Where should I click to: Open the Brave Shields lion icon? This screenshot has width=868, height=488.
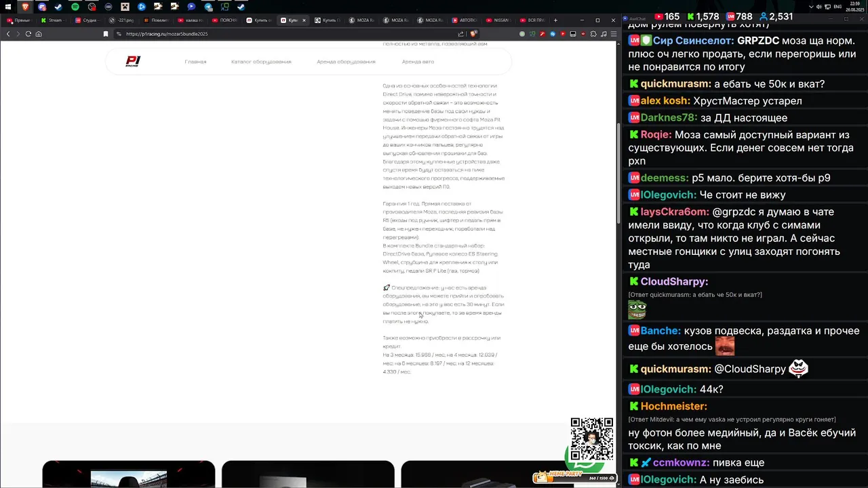[x=473, y=34]
